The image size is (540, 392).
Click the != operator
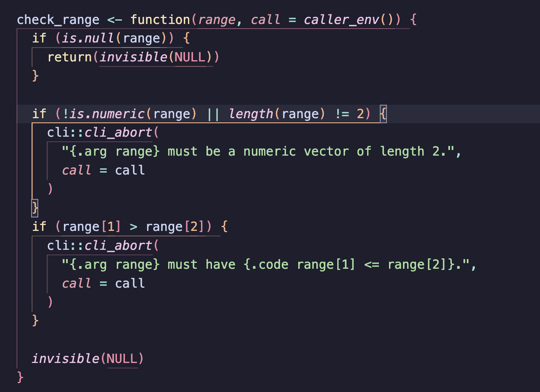coord(341,114)
